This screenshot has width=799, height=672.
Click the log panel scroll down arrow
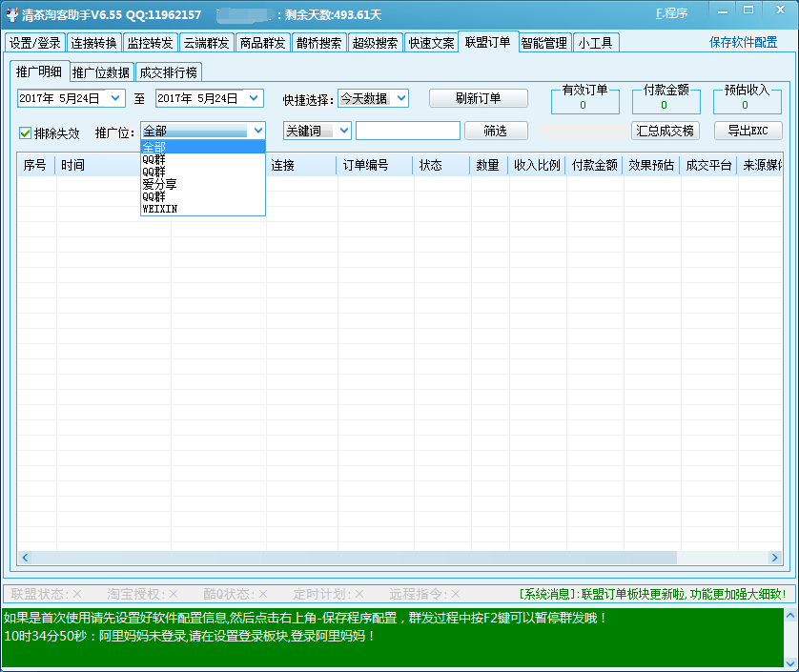tap(790, 663)
